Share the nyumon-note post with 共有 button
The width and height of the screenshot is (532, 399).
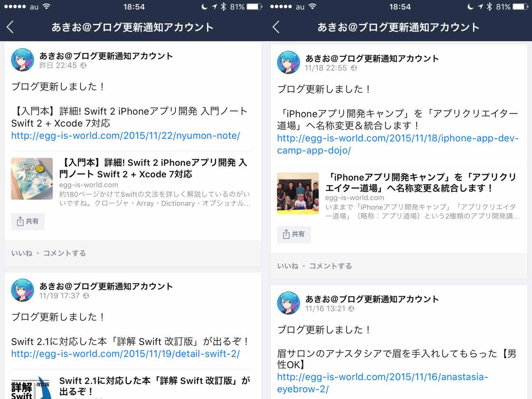[28, 221]
